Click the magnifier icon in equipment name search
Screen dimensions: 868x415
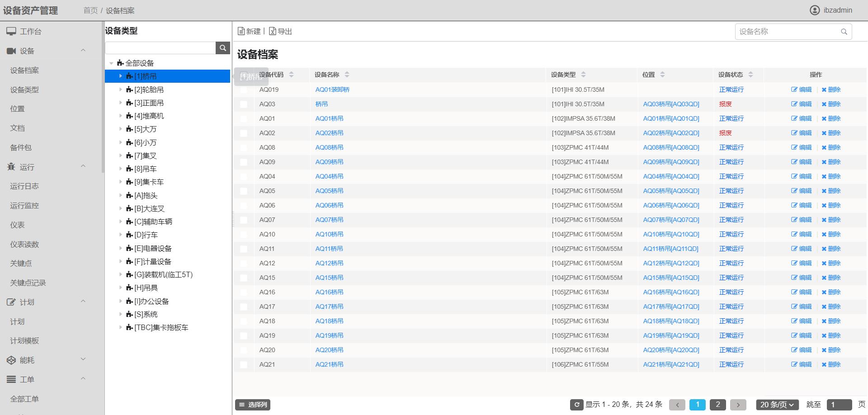(844, 32)
